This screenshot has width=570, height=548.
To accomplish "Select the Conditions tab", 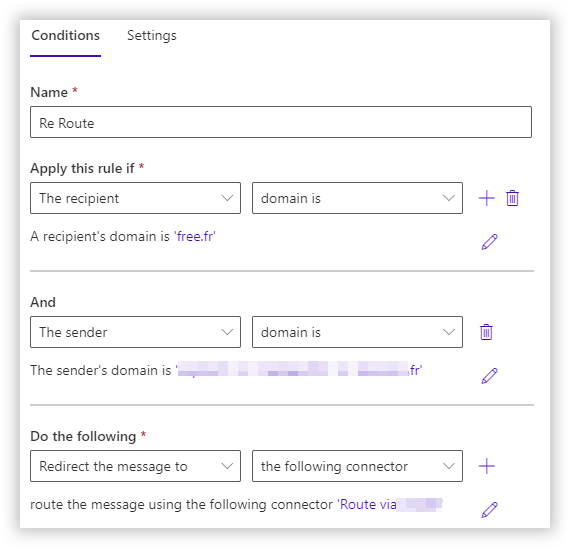I will (65, 36).
